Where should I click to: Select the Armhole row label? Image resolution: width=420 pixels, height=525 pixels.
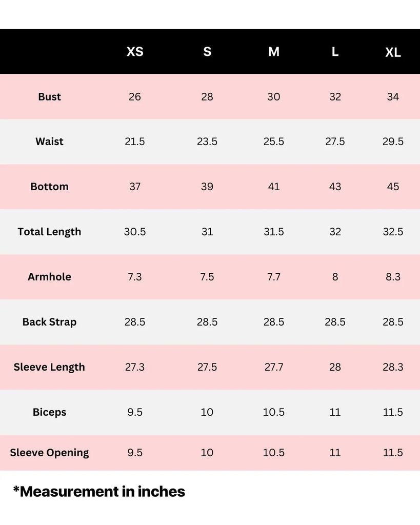click(49, 277)
